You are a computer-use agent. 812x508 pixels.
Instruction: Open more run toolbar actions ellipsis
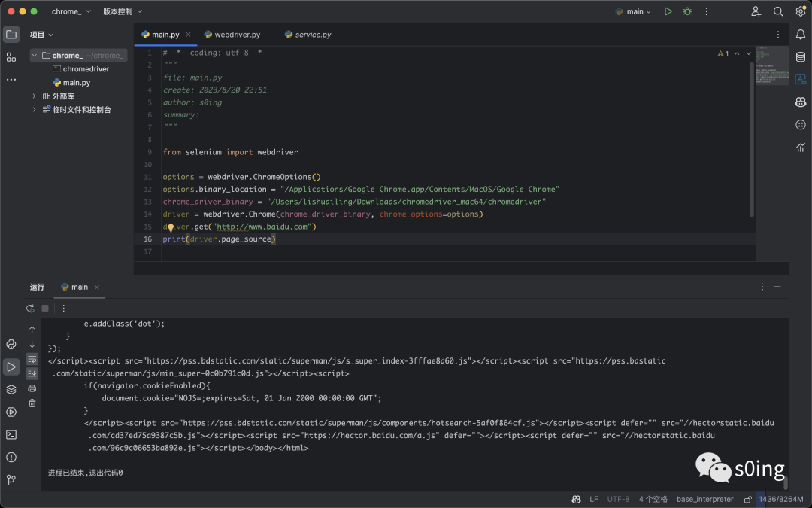point(64,308)
